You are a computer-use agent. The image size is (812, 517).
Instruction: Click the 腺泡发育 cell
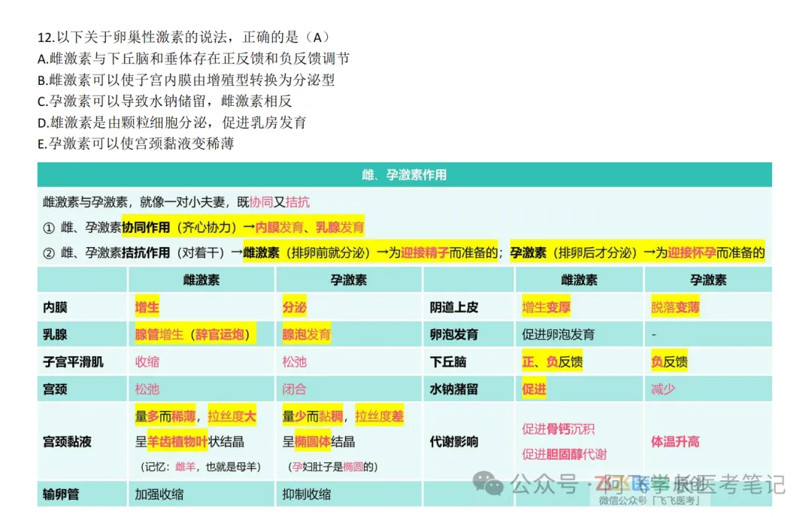tap(307, 334)
